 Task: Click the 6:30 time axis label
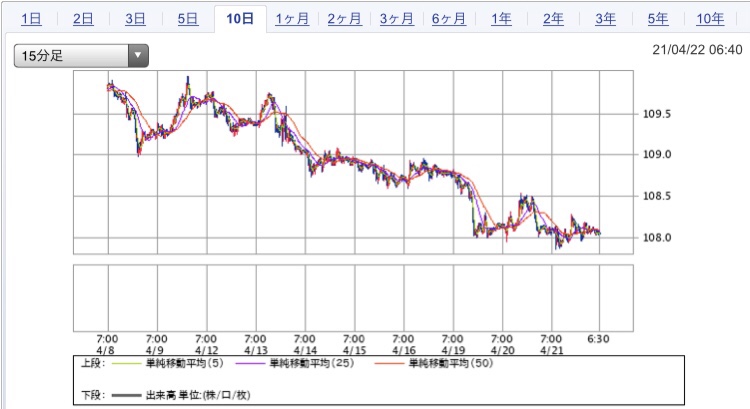click(598, 339)
